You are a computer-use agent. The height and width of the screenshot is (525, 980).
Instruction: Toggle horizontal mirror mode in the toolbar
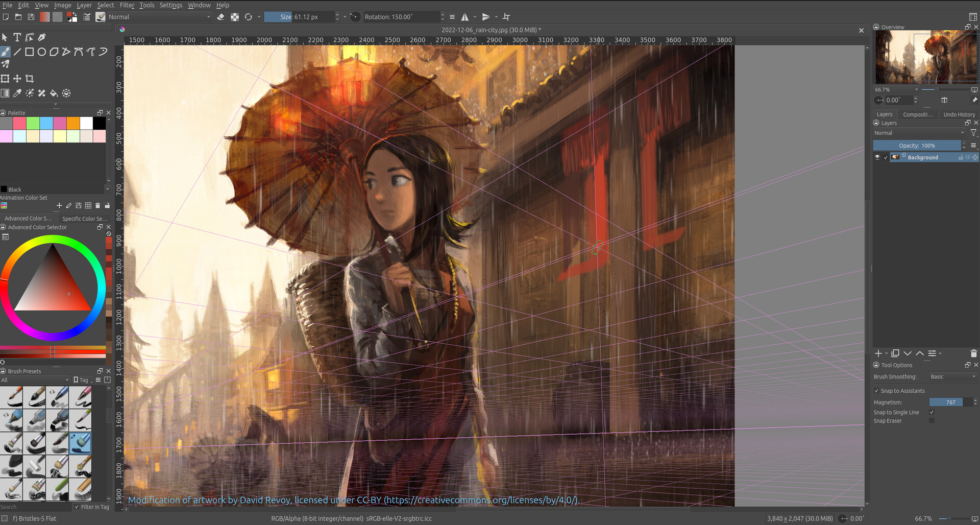[465, 16]
